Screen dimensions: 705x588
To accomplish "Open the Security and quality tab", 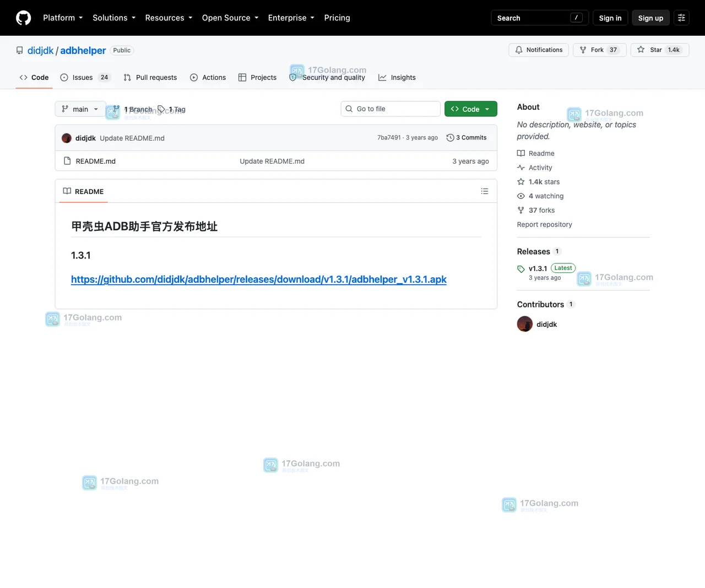I will click(x=327, y=77).
